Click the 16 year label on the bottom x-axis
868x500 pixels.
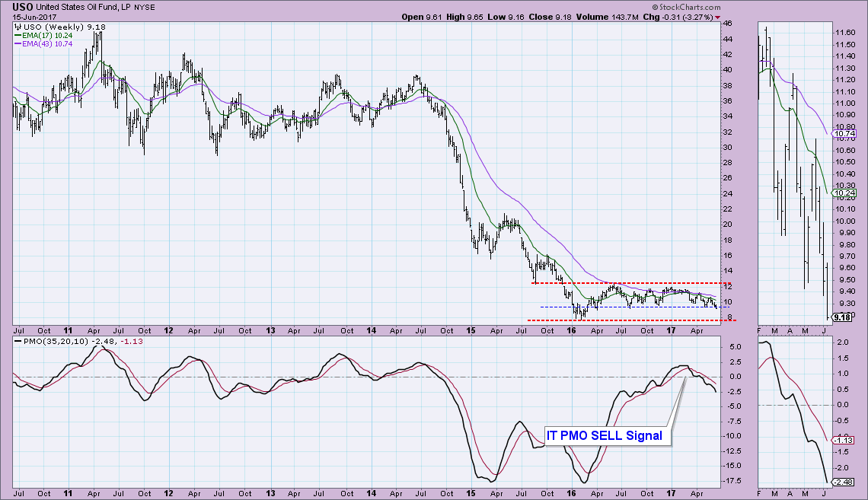pos(571,492)
